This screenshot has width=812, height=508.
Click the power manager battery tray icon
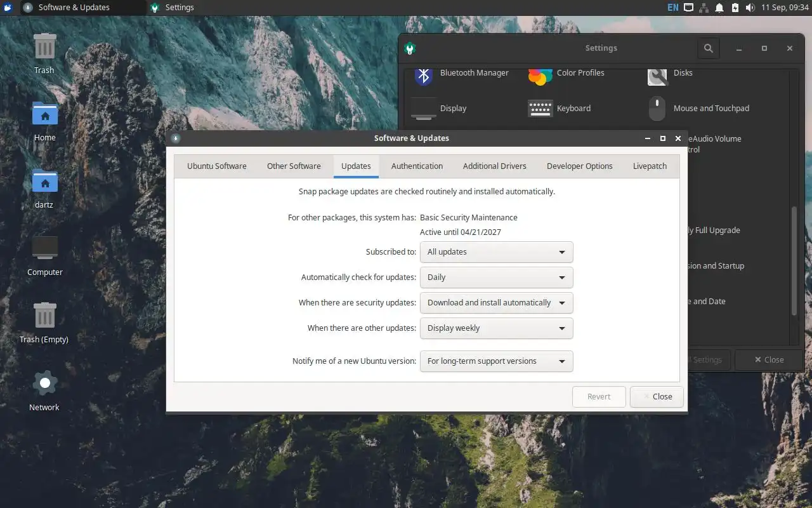pyautogui.click(x=735, y=8)
